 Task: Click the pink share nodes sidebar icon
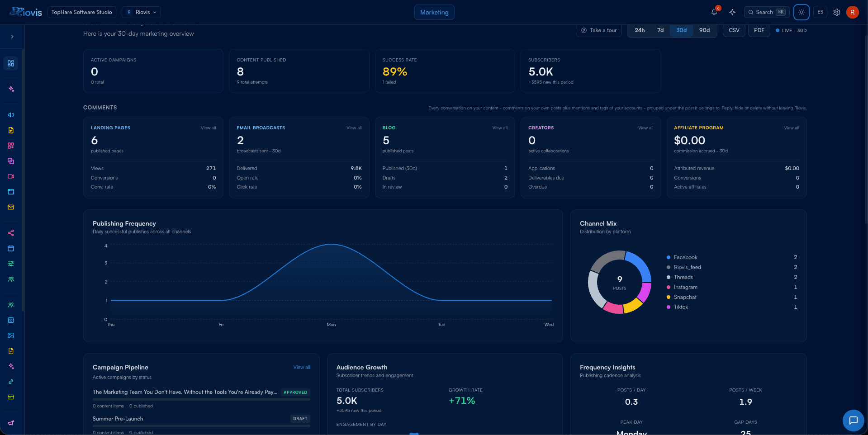point(11,233)
